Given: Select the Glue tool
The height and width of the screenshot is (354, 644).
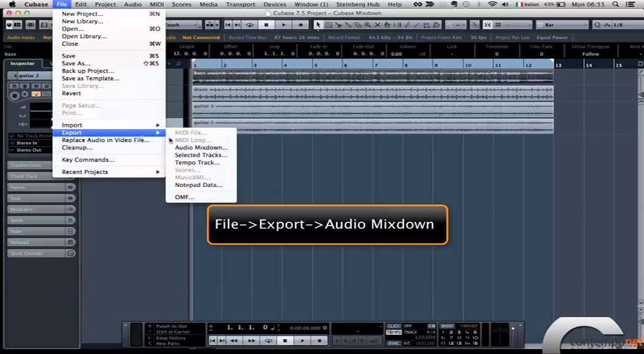Looking at the screenshot, I should point(348,25).
